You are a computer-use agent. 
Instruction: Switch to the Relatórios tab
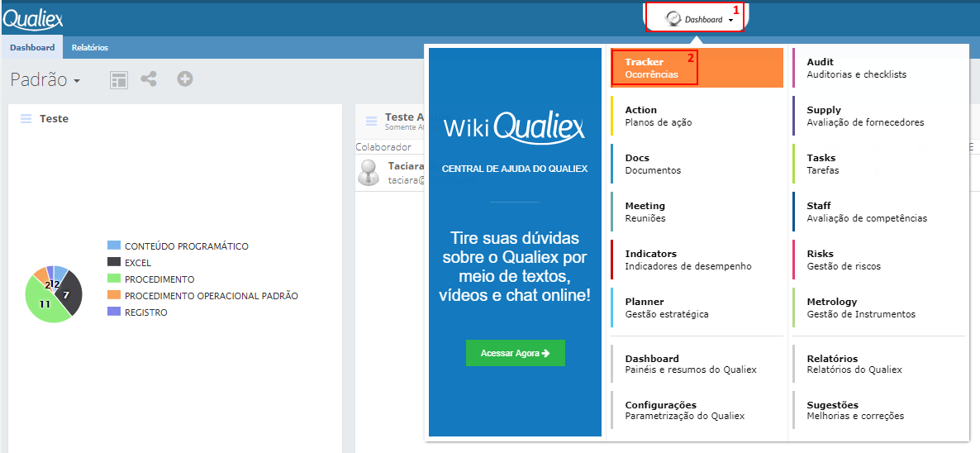(89, 47)
